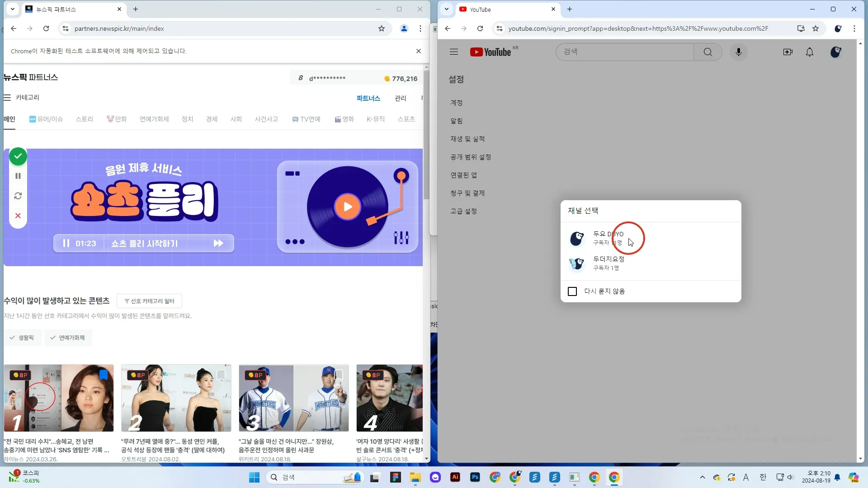
Task: Open Illustrator from the taskbar
Action: click(x=455, y=477)
